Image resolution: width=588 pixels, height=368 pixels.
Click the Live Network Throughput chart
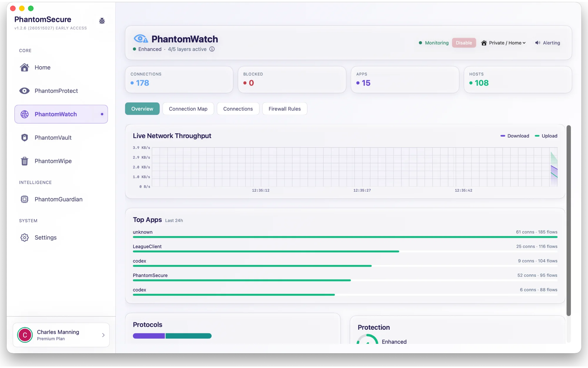click(355, 167)
